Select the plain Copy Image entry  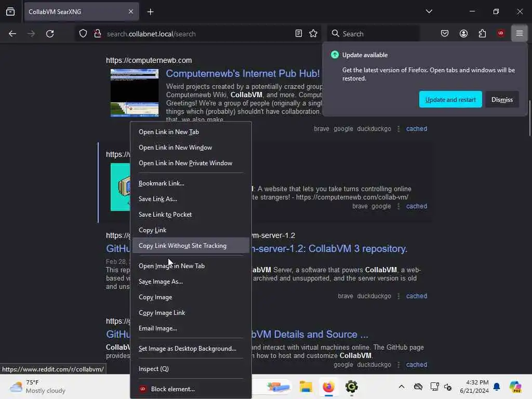[191, 297]
